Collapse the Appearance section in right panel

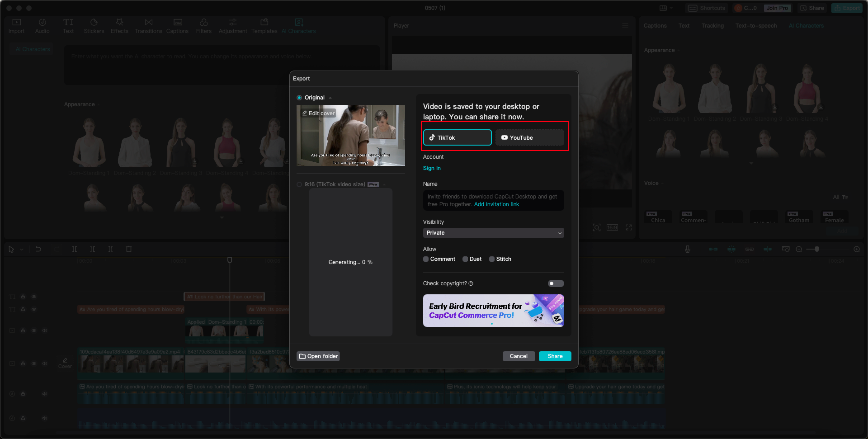[679, 51]
